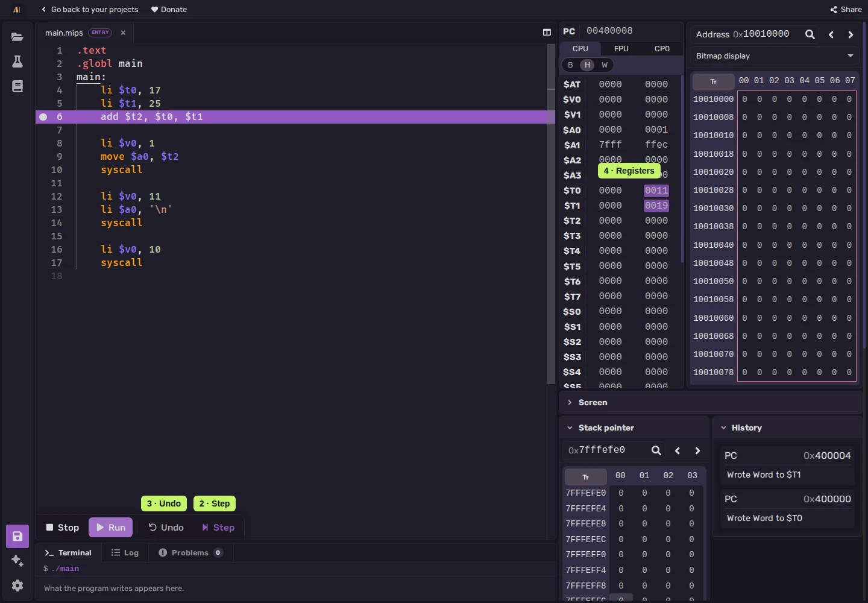Select the CPU registers tab
868x603 pixels.
(x=580, y=49)
